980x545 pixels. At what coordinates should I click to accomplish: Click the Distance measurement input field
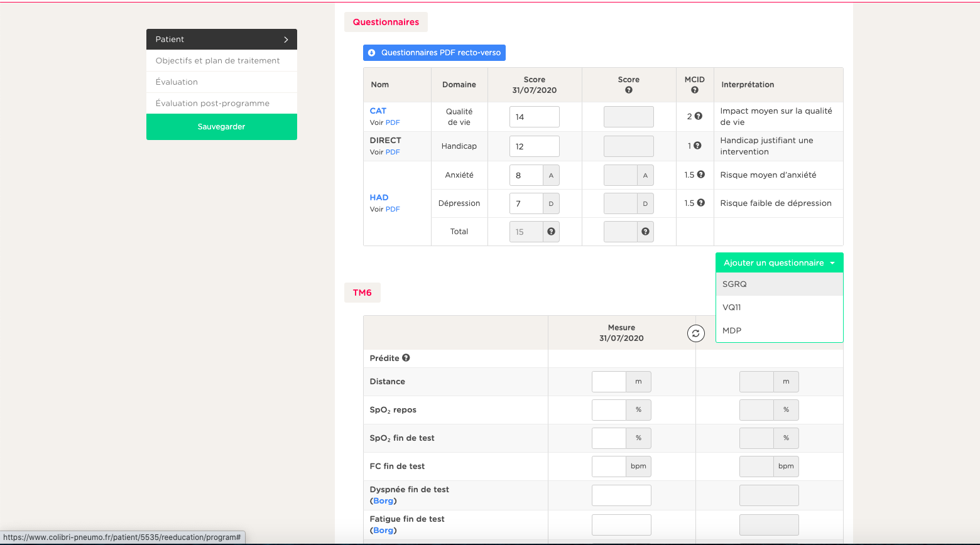tap(609, 382)
